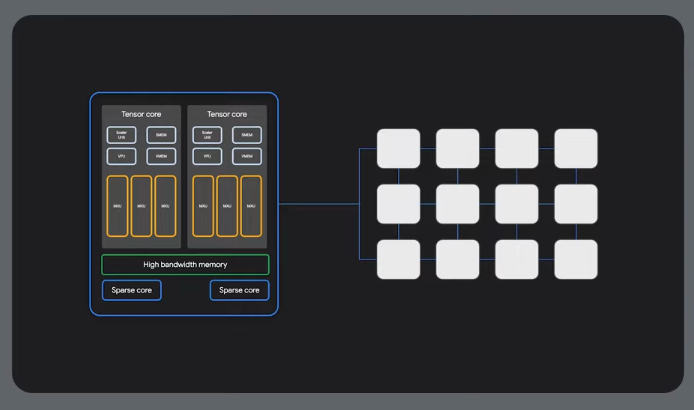Select first MXU in left Tensor core
694x410 pixels.
pyautogui.click(x=117, y=207)
